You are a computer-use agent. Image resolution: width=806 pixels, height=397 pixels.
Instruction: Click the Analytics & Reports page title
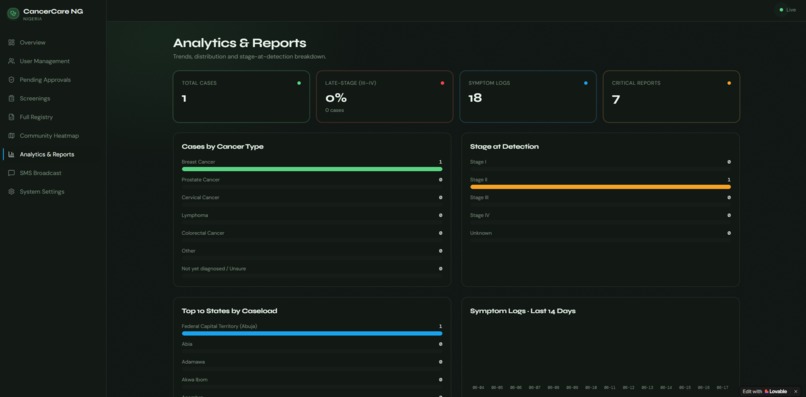pyautogui.click(x=240, y=43)
